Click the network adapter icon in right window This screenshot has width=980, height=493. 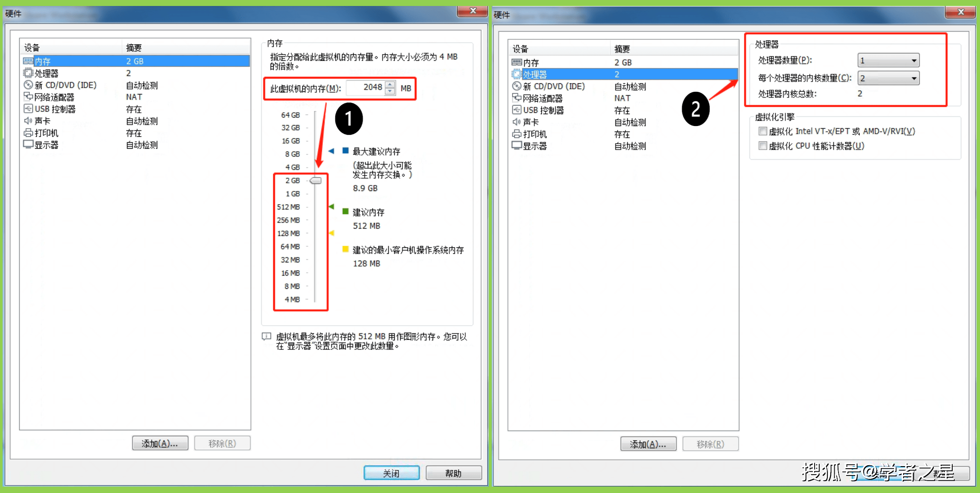[x=517, y=98]
